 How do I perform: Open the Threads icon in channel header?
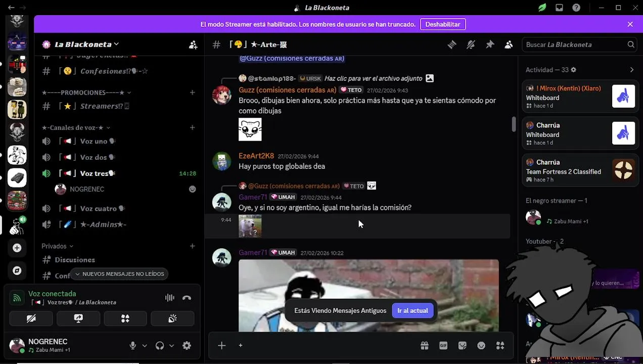[452, 44]
